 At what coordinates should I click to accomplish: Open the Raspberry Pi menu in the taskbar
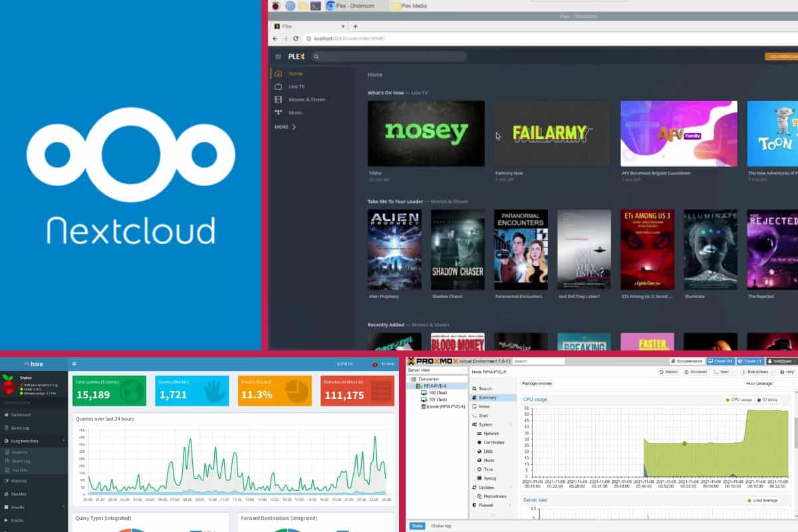[275, 5]
